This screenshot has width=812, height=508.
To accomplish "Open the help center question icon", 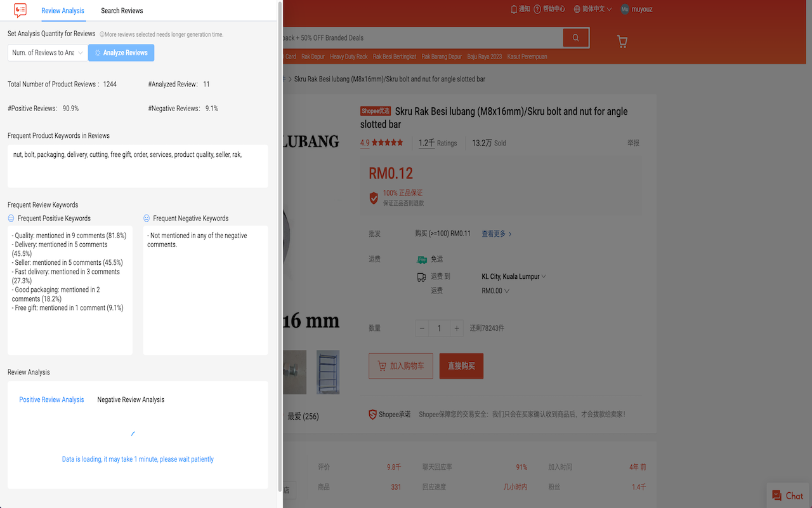I will coord(537,9).
